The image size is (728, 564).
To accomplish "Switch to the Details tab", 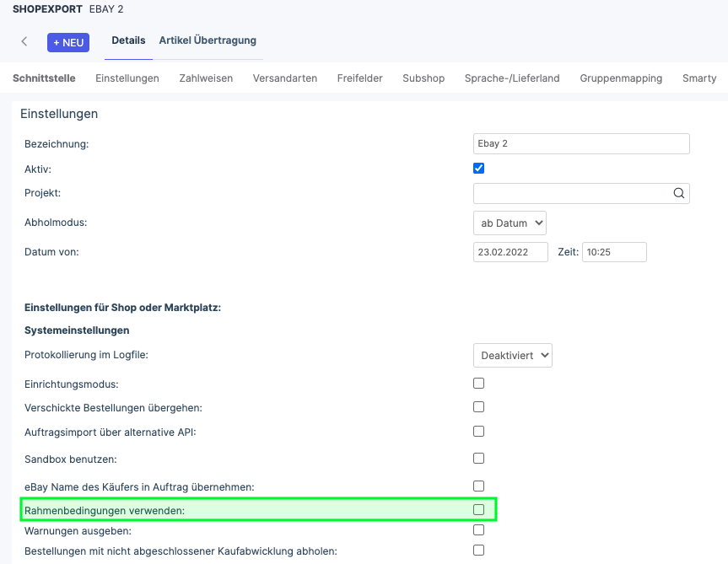I will (x=128, y=40).
